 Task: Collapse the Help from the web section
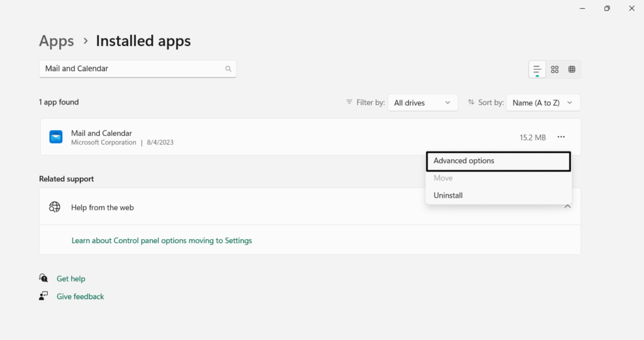point(567,207)
